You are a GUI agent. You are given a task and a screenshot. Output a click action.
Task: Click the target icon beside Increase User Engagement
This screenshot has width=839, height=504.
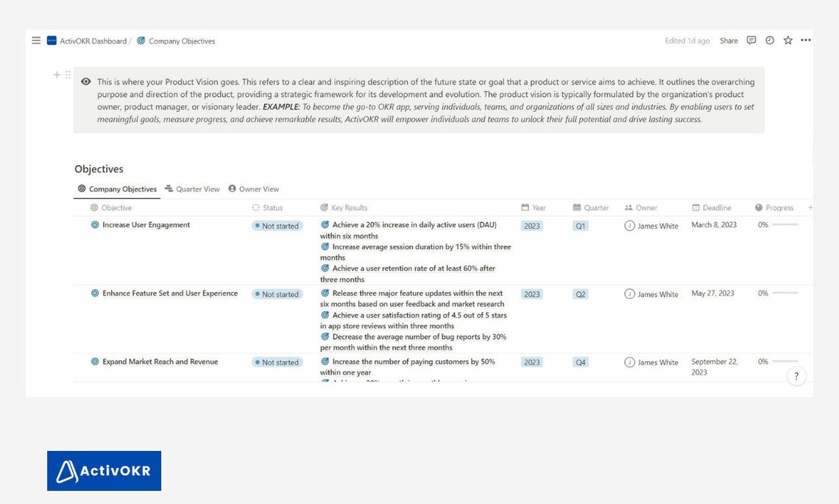95,224
